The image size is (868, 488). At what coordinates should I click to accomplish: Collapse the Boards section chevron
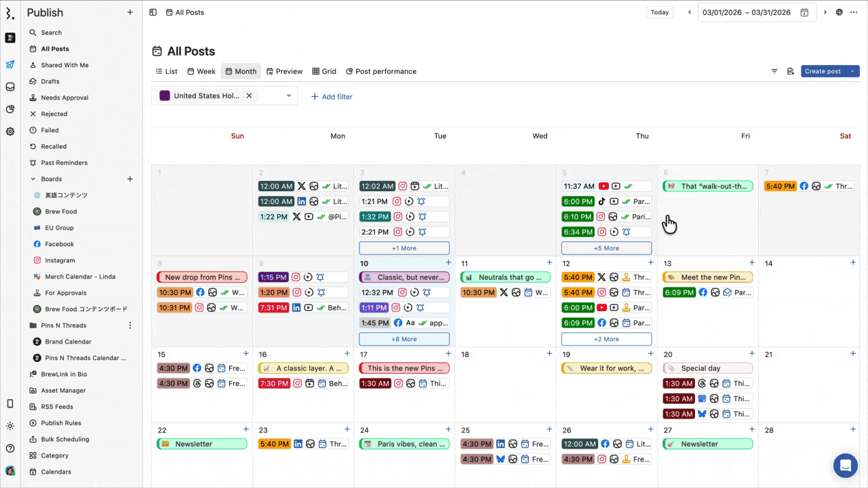(x=33, y=179)
